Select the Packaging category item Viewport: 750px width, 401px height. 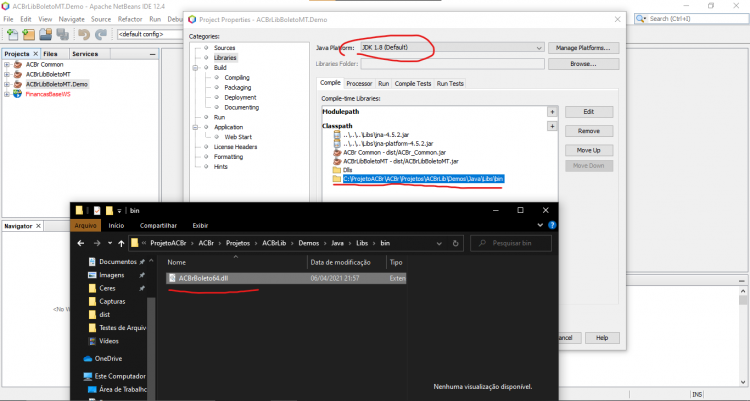click(x=238, y=88)
